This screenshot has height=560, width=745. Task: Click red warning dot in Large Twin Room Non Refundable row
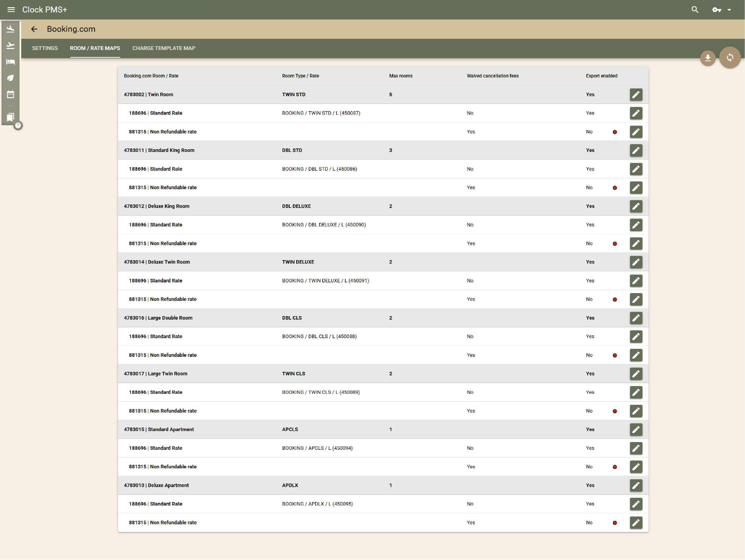[x=615, y=411]
